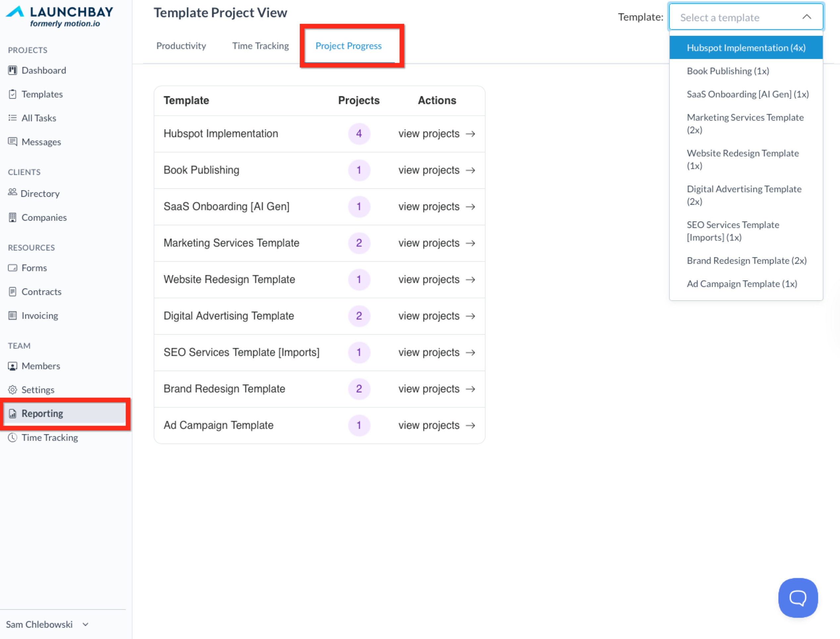This screenshot has width=840, height=639.
Task: Click the Templates clipboard icon
Action: 13,94
